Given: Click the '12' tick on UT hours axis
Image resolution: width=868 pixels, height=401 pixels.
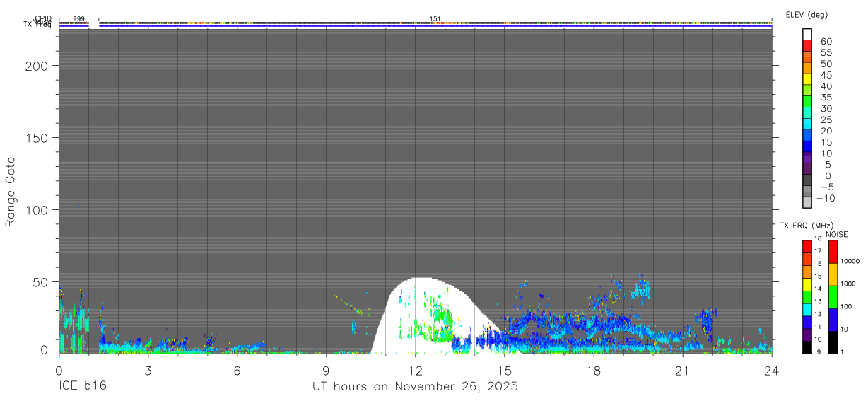Looking at the screenshot, I should [415, 370].
